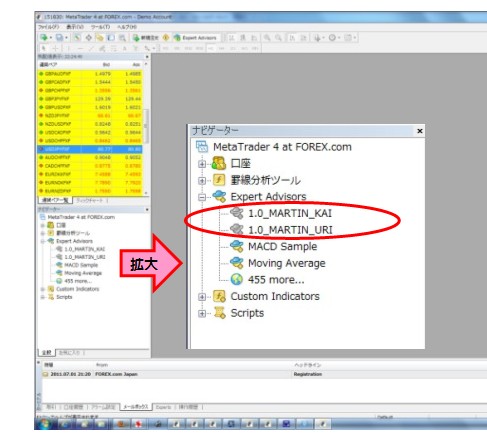Toggle the Navigator folder icon in toolbar
Screen dimensions: 487x444
tap(99, 38)
